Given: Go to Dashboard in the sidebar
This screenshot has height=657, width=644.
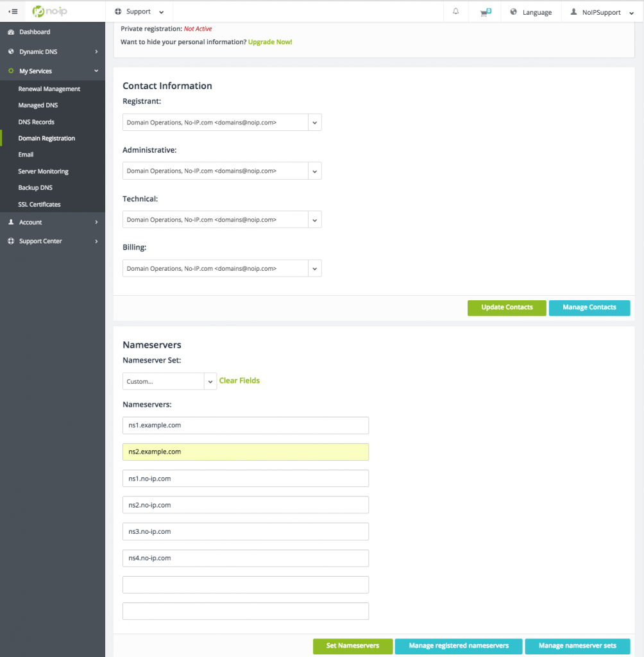Looking at the screenshot, I should (35, 32).
